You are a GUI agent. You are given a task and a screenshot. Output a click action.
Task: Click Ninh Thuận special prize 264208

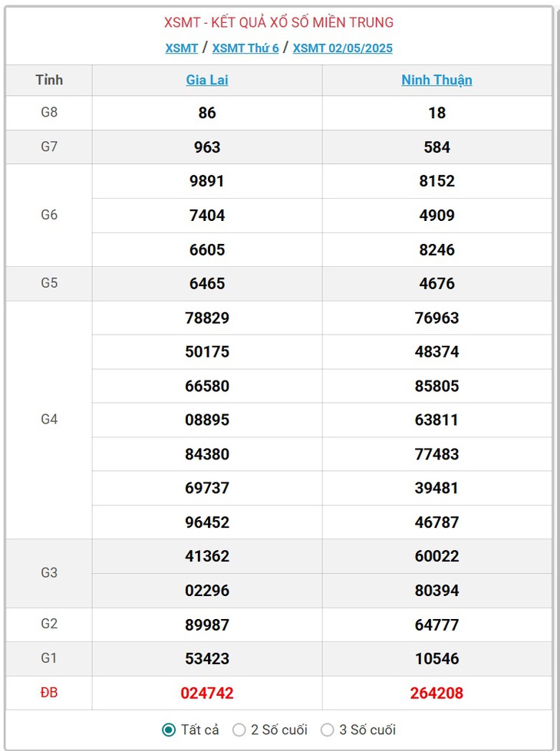coord(437,693)
